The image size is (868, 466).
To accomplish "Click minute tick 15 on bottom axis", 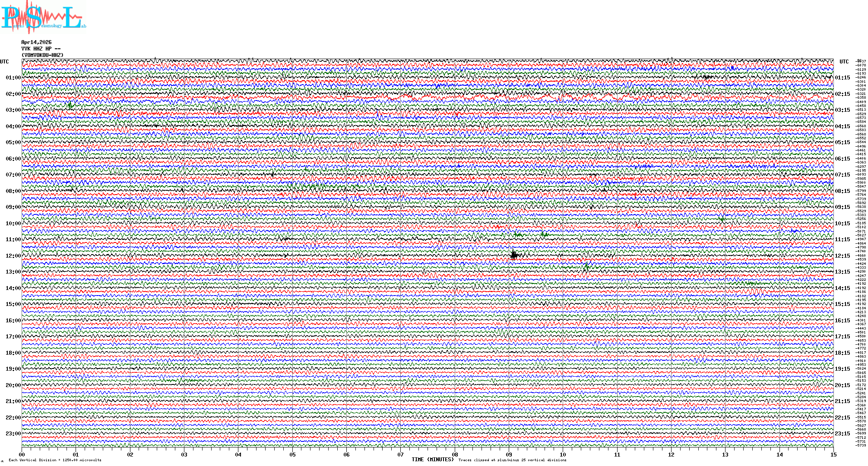I will click(833, 454).
